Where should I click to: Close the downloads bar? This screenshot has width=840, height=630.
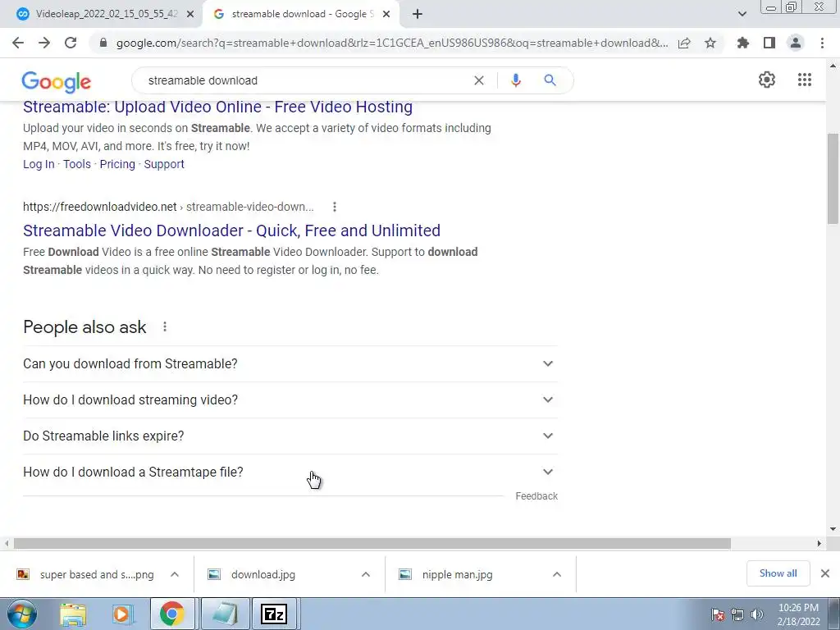[825, 573]
